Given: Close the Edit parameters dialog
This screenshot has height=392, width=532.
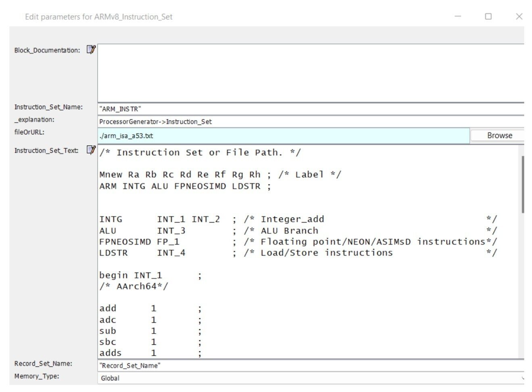Looking at the screenshot, I should click(x=519, y=17).
